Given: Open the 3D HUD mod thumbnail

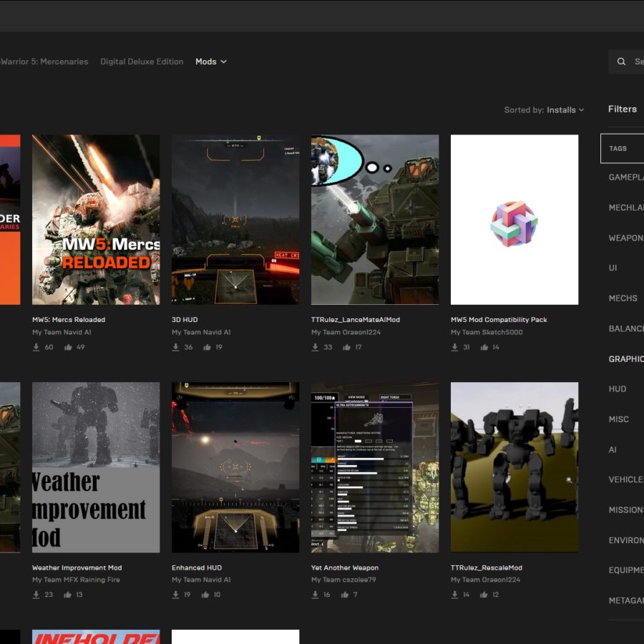Looking at the screenshot, I should pyautogui.click(x=235, y=220).
